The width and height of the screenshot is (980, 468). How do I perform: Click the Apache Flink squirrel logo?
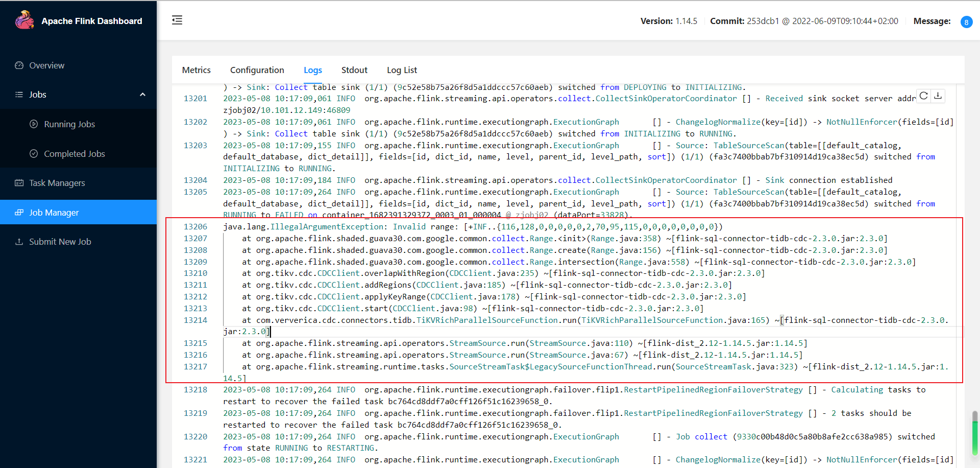pos(24,20)
